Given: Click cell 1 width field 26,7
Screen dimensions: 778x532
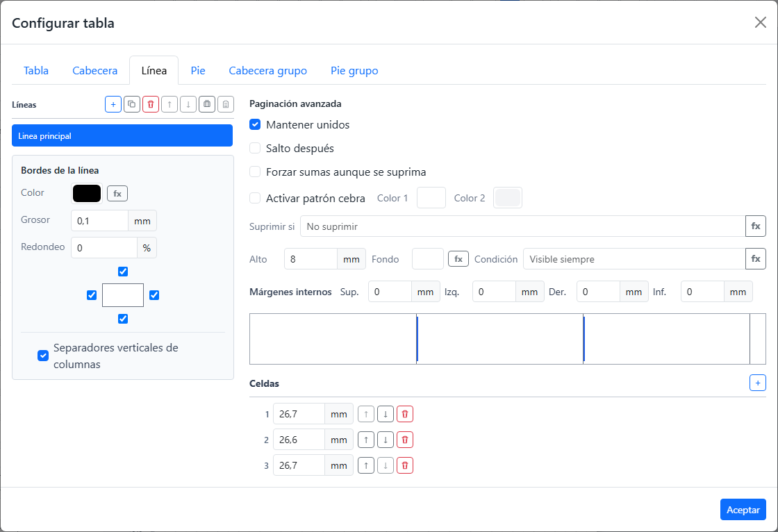Looking at the screenshot, I should tap(299, 414).
